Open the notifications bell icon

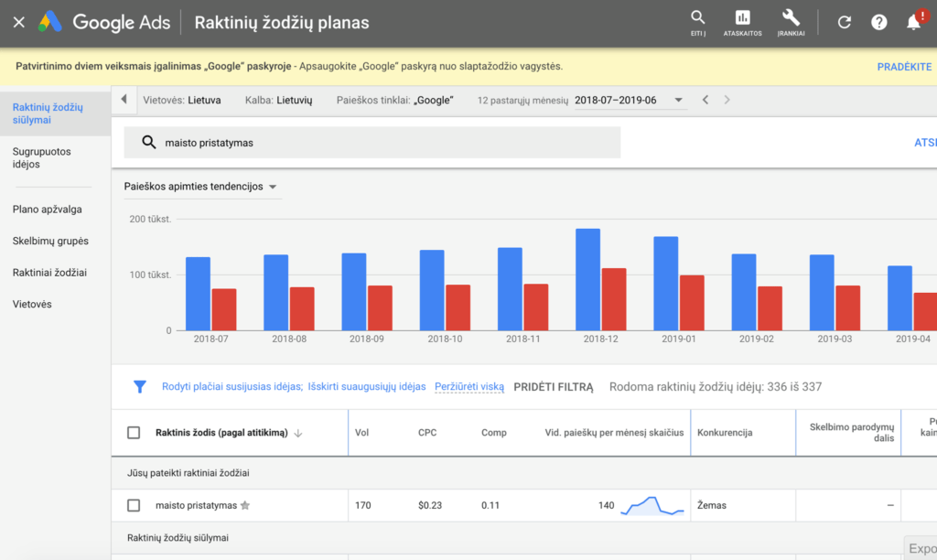pos(914,22)
